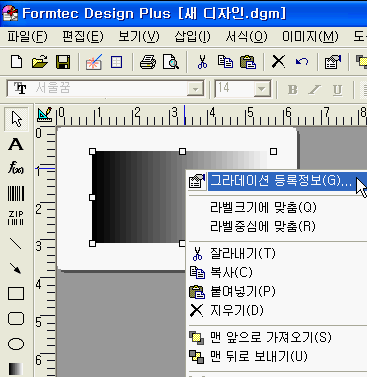The height and width of the screenshot is (377, 367).
Task: Cut selection with toolbar scissors icon
Action: (202, 62)
